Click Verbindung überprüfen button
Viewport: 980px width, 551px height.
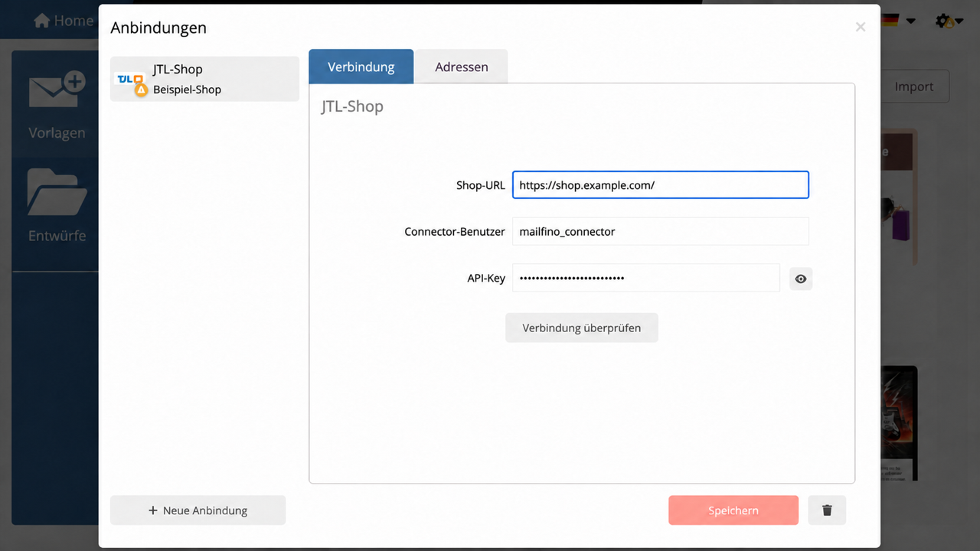point(582,328)
